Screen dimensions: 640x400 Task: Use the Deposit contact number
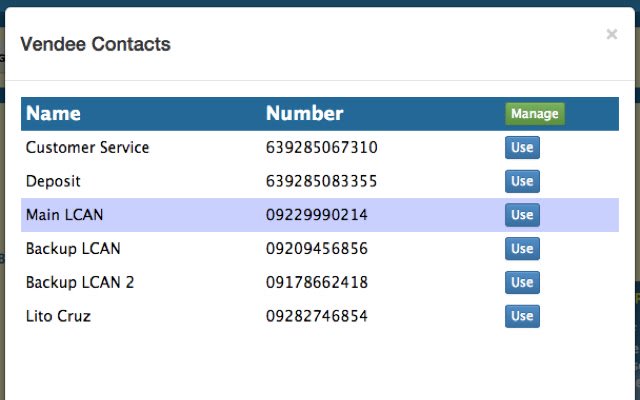click(522, 181)
